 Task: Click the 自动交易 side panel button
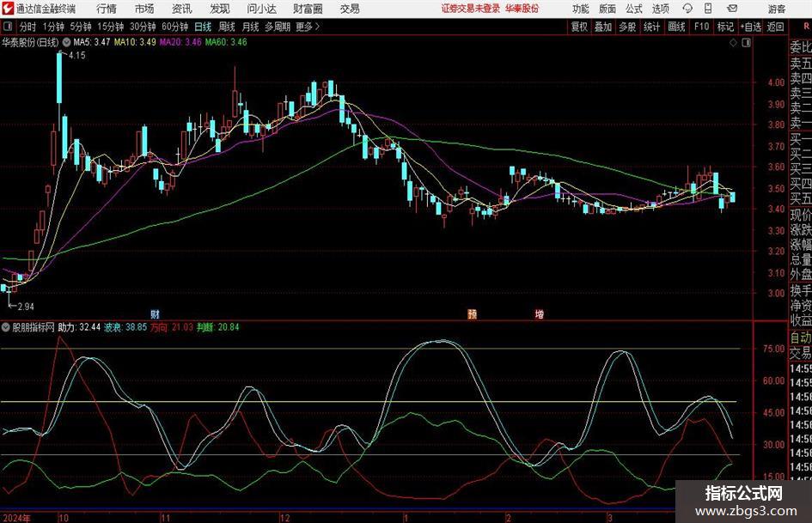pyautogui.click(x=800, y=345)
